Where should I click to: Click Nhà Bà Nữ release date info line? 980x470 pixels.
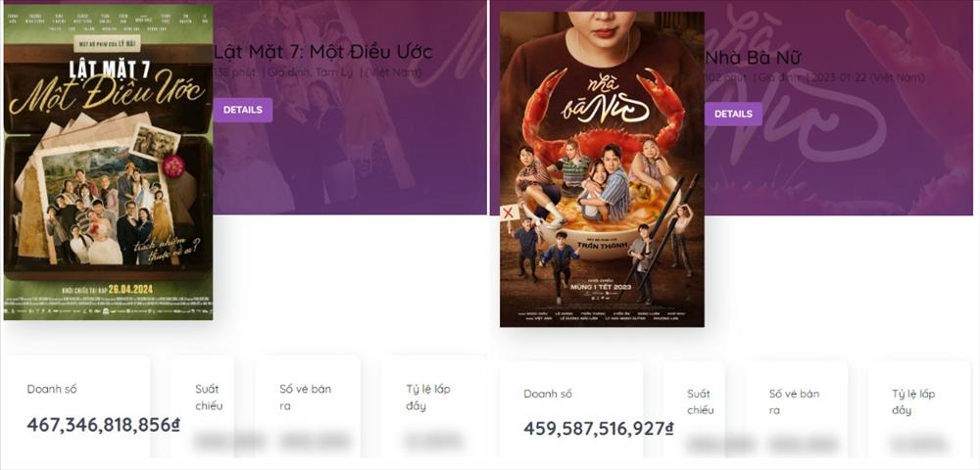(814, 77)
